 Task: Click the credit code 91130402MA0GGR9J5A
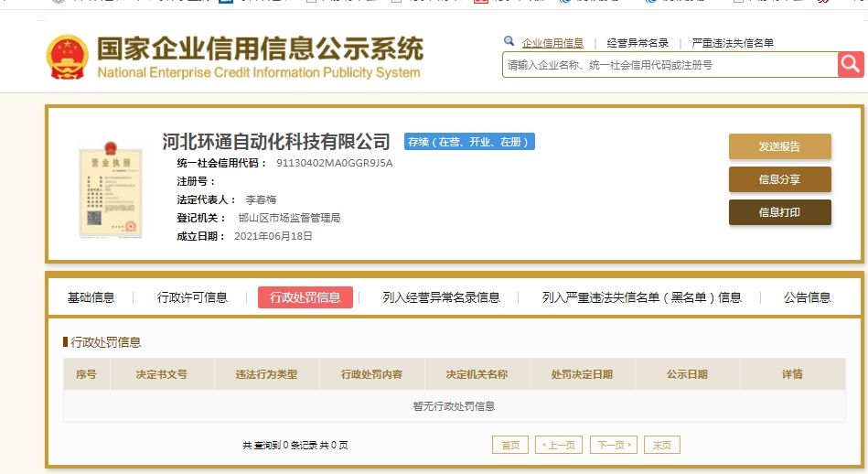(335, 163)
